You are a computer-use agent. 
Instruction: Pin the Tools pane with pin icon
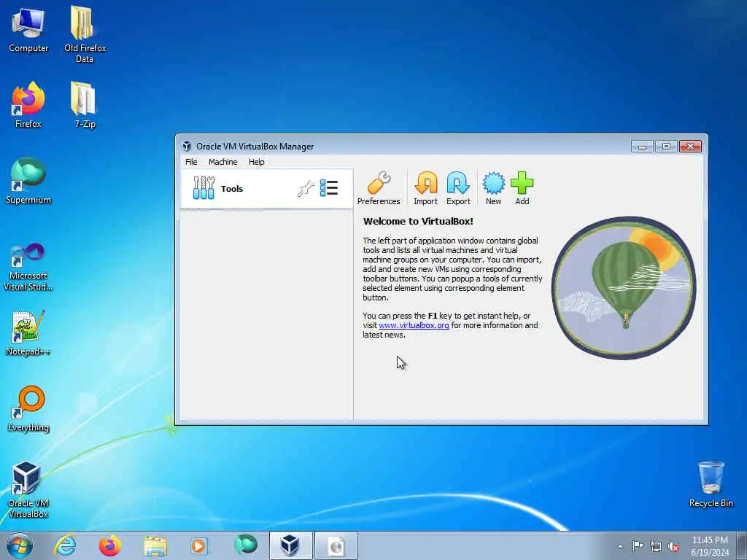[306, 189]
